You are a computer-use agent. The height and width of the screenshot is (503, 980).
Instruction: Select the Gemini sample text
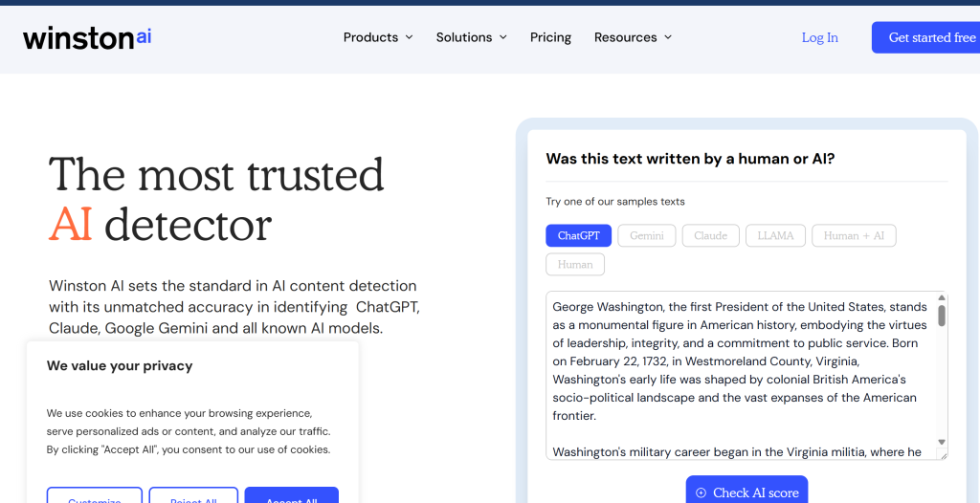click(647, 235)
